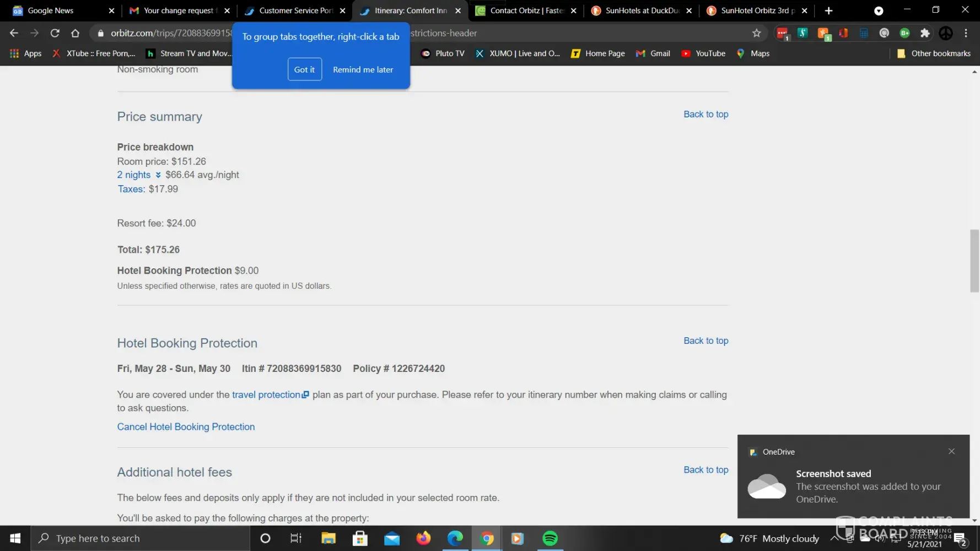Open Spotify from the taskbar
This screenshot has width=980, height=551.
[550, 538]
